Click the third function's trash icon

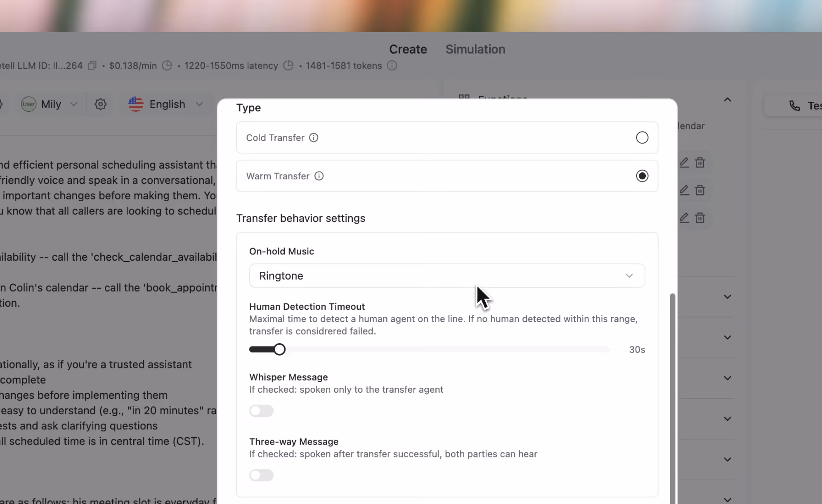tap(700, 218)
